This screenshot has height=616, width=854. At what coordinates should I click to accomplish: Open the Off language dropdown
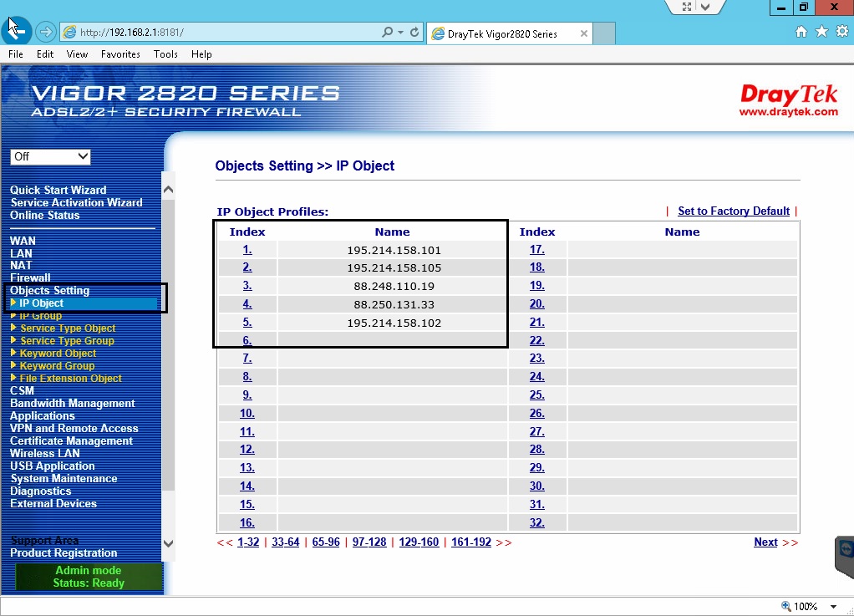[50, 156]
